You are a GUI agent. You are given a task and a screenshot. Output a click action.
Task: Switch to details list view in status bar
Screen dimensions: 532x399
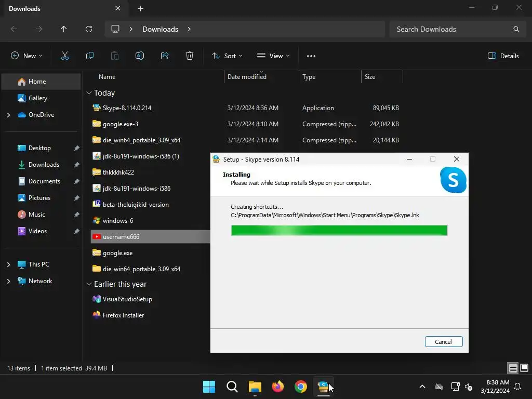point(513,368)
